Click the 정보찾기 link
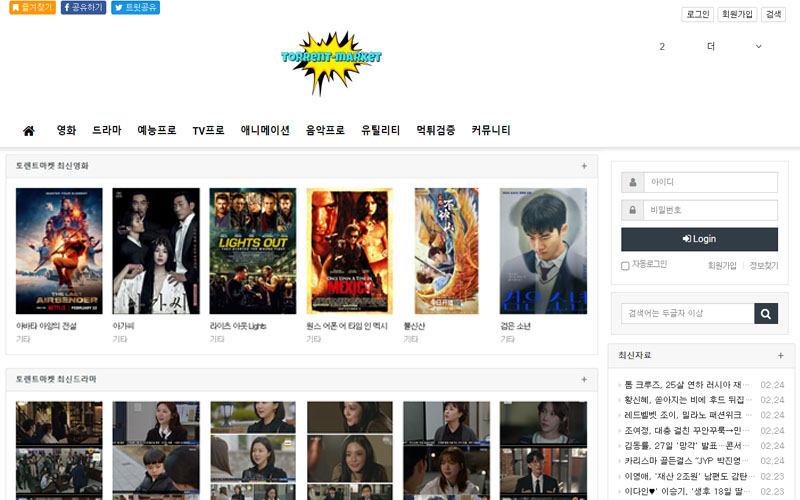The width and height of the screenshot is (800, 500). [x=764, y=265]
